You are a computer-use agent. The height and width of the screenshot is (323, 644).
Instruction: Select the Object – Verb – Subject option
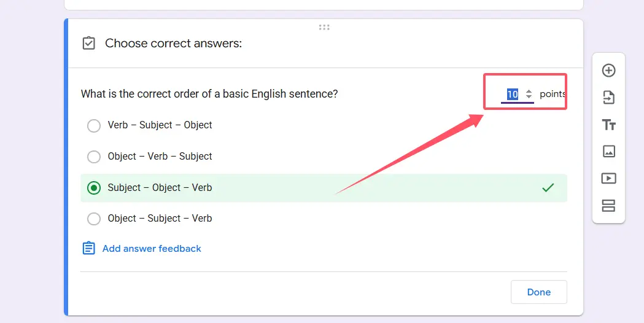tap(94, 157)
